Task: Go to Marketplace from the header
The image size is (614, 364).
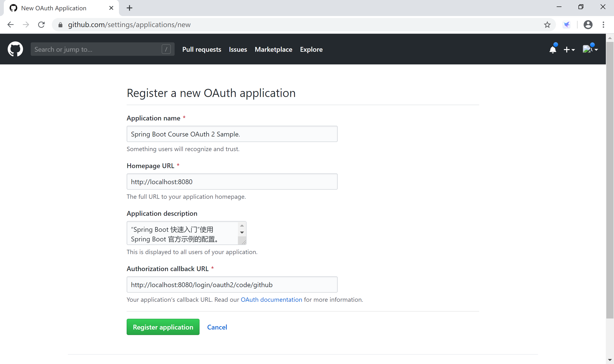Action: pyautogui.click(x=273, y=49)
